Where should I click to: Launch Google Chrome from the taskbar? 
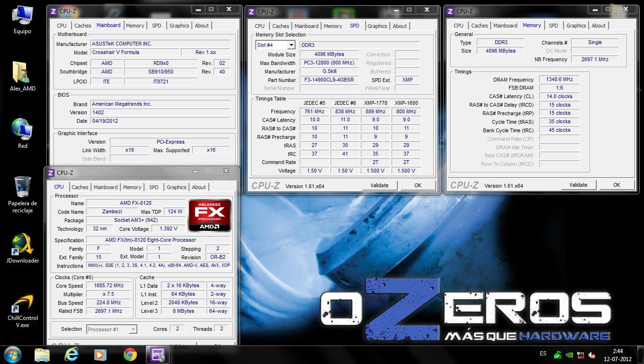pos(130,355)
